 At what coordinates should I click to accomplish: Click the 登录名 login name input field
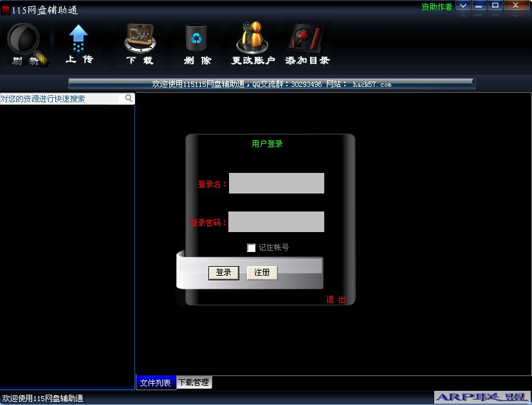pyautogui.click(x=277, y=183)
